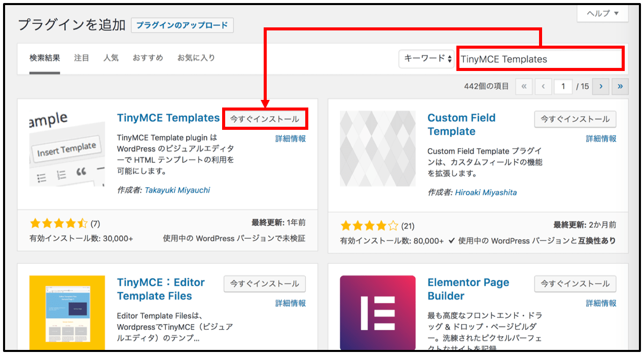Click Custom Field Template diamond-pattern thumbnail
This screenshot has height=355, width=644.
[378, 149]
